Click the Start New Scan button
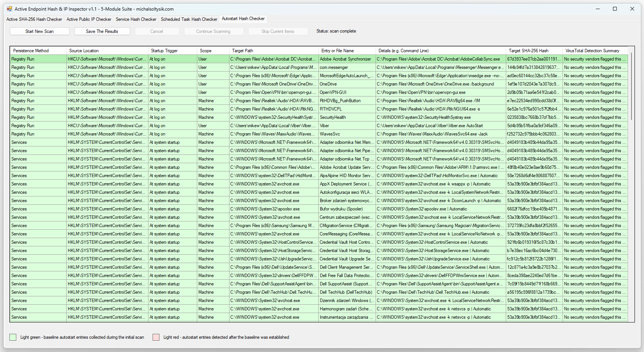Image resolution: width=644 pixels, height=352 pixels. (39, 31)
